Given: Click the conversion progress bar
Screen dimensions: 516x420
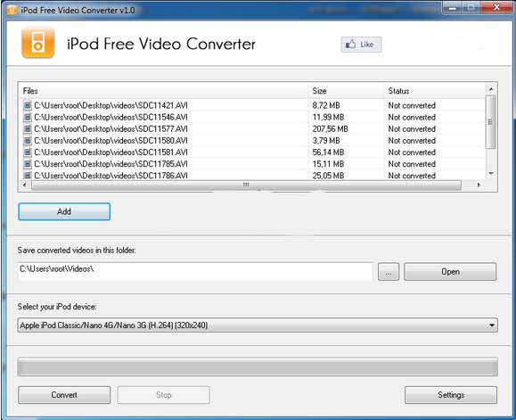Looking at the screenshot, I should (x=258, y=366).
